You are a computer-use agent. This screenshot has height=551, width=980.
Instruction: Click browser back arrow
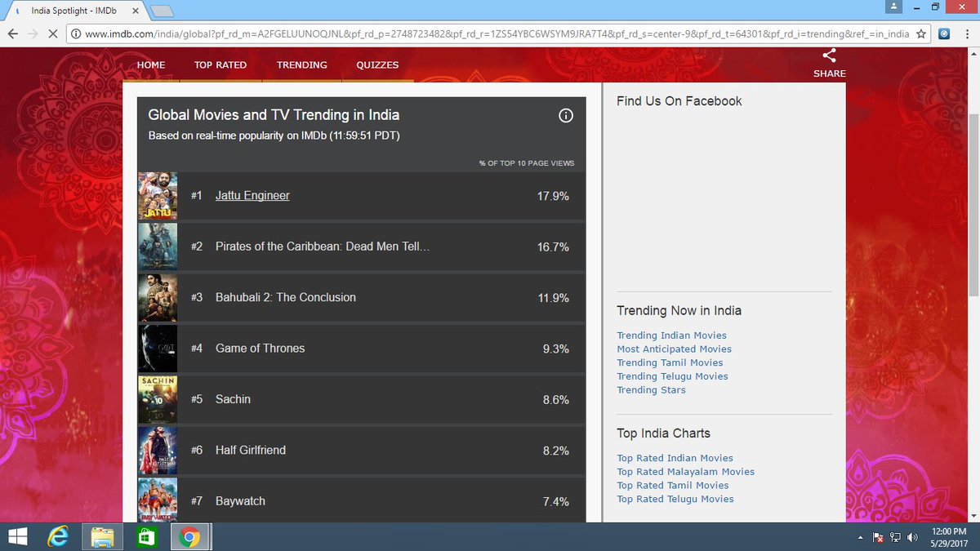[x=13, y=34]
